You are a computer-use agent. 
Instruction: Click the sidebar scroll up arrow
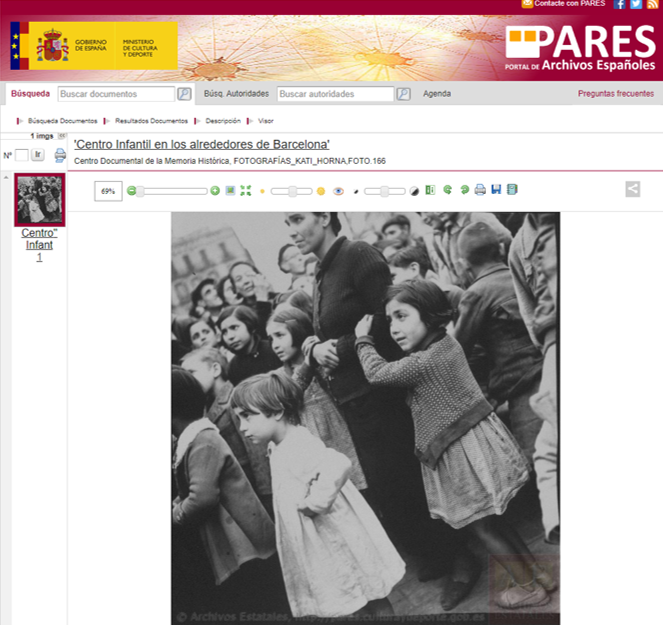click(x=6, y=177)
